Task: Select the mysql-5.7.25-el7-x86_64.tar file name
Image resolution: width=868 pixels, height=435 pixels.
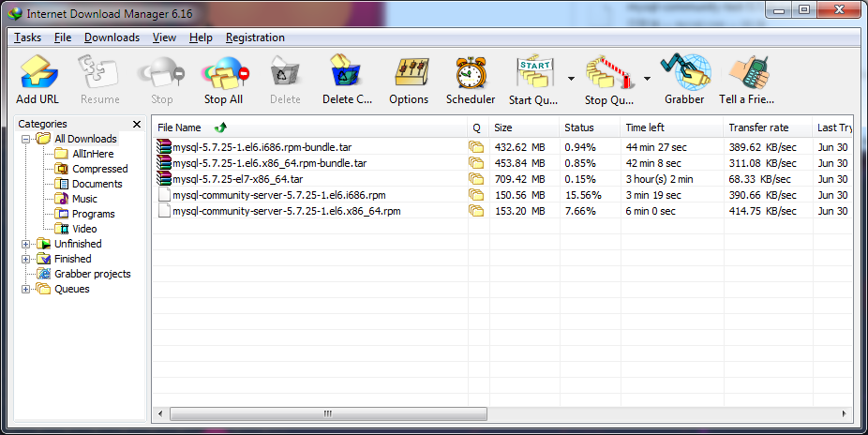Action: [238, 179]
